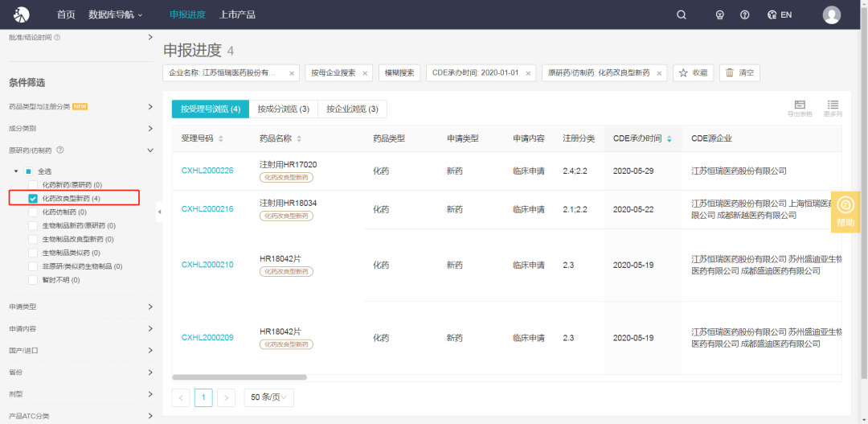Click info icon beside 原研药/仿制药
This screenshot has height=424, width=868.
pyautogui.click(x=60, y=150)
